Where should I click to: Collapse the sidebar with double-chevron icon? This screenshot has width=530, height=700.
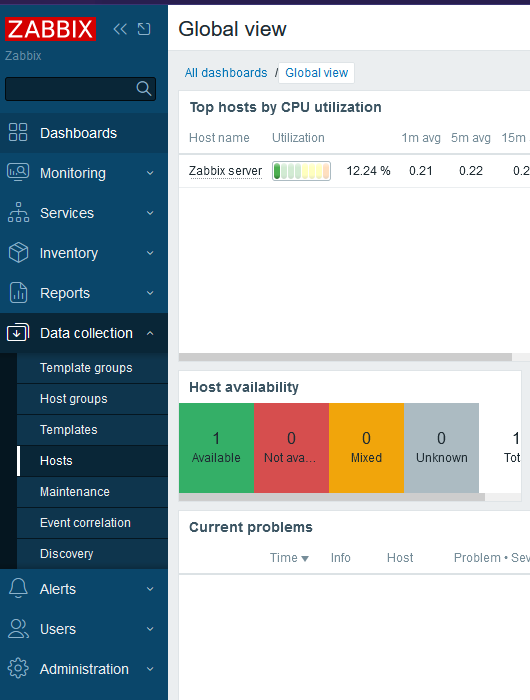pos(120,29)
